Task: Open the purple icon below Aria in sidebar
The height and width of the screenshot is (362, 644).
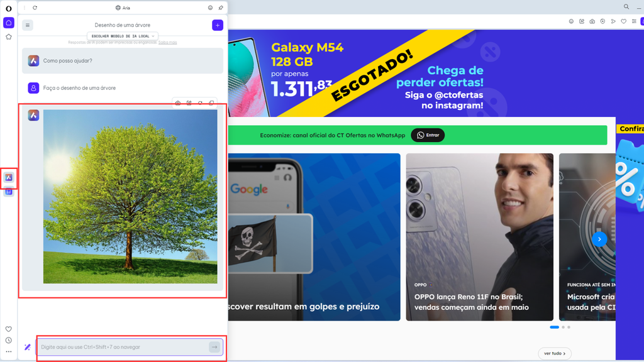Action: [x=9, y=192]
